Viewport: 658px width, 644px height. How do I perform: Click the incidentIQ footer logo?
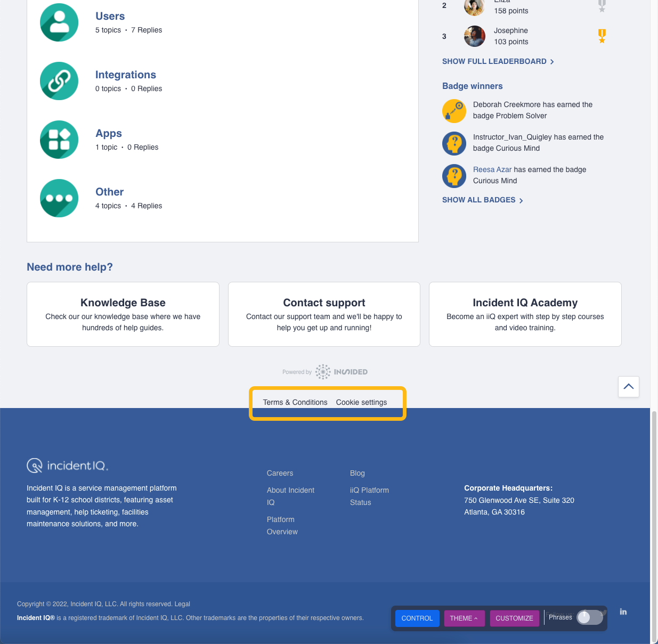coord(68,466)
